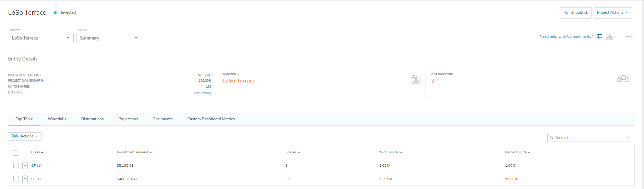
Task: Click the investors group icon
Action: (x=623, y=79)
